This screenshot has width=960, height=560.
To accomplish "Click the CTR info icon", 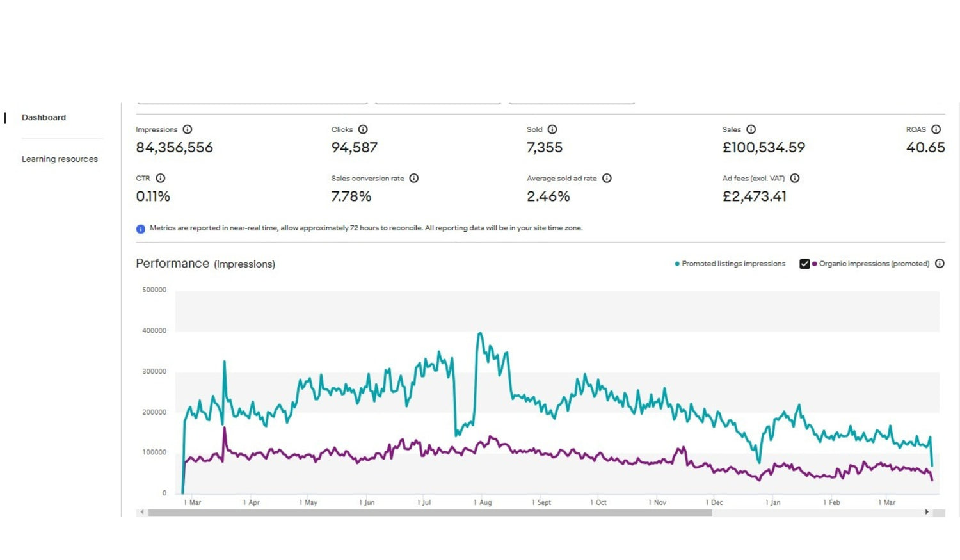I will pyautogui.click(x=161, y=179).
